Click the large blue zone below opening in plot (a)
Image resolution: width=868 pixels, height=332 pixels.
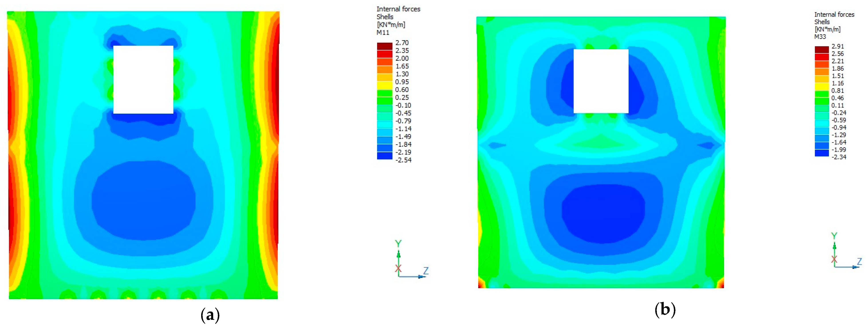point(144,201)
